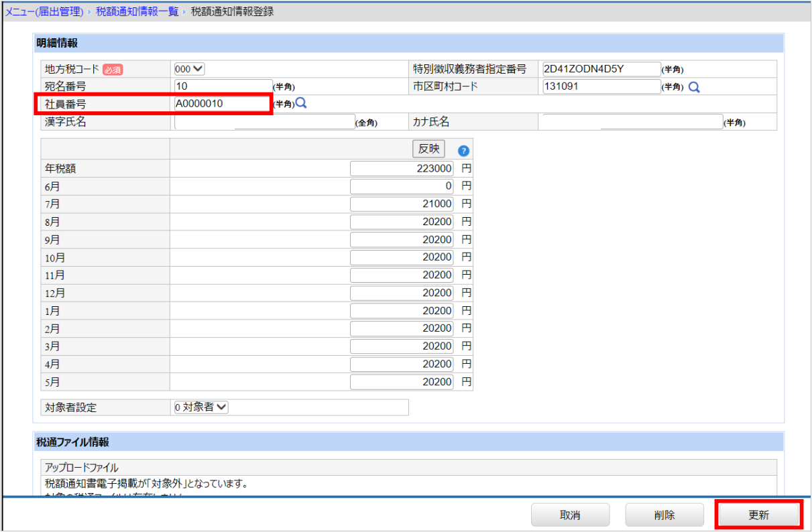Focus the 社員番号 input with A0000010
The image size is (812, 532).
pos(222,104)
